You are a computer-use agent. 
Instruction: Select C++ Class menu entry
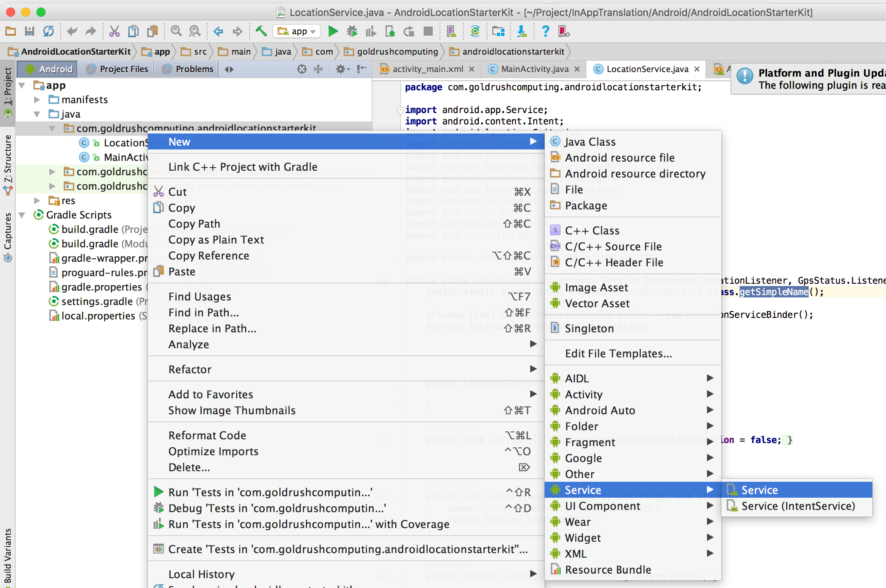pos(633,231)
